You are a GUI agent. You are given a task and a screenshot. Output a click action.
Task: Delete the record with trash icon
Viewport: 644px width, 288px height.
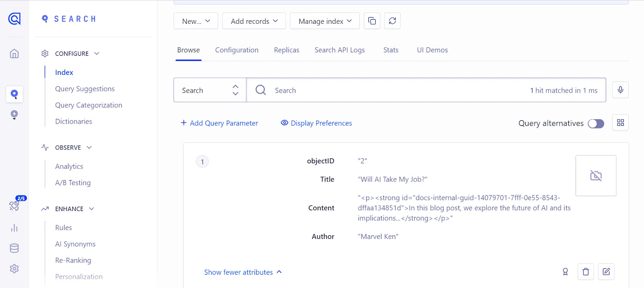586,272
